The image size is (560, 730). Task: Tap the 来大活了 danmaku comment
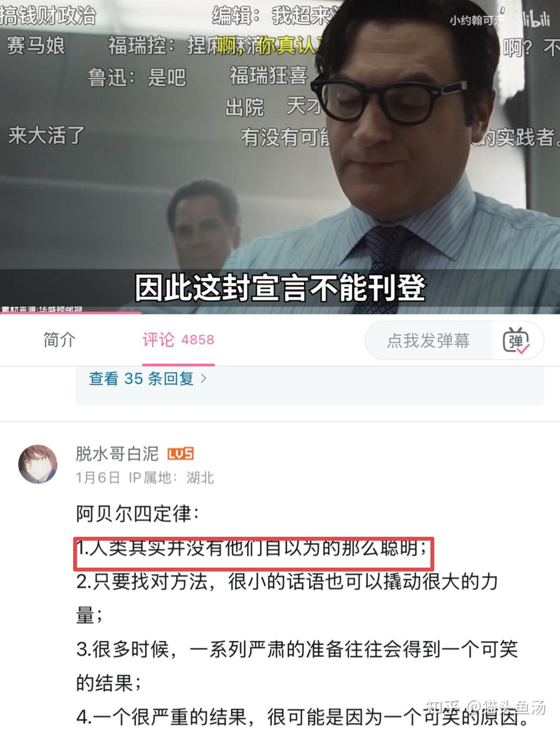tap(47, 135)
